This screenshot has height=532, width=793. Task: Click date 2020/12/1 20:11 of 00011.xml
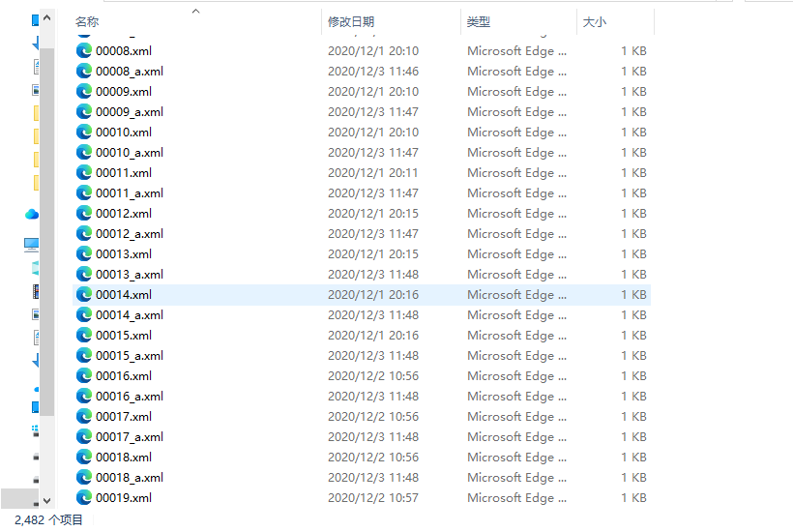click(373, 172)
